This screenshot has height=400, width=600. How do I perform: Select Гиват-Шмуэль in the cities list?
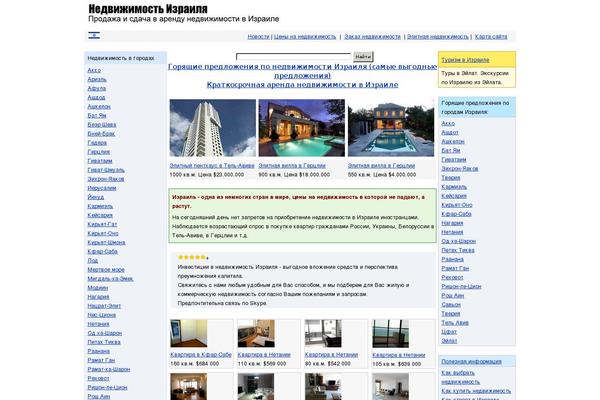(106, 170)
